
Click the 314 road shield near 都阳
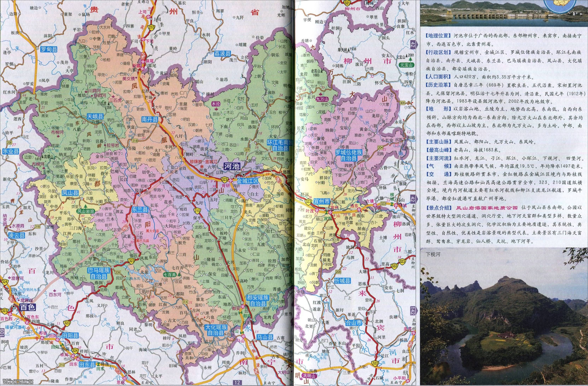(185, 302)
